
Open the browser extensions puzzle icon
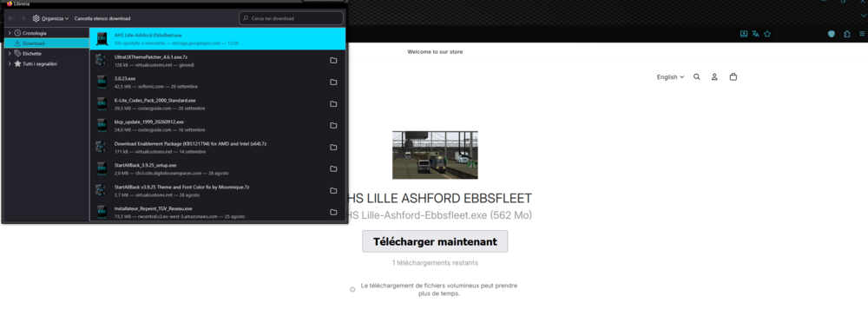(847, 34)
